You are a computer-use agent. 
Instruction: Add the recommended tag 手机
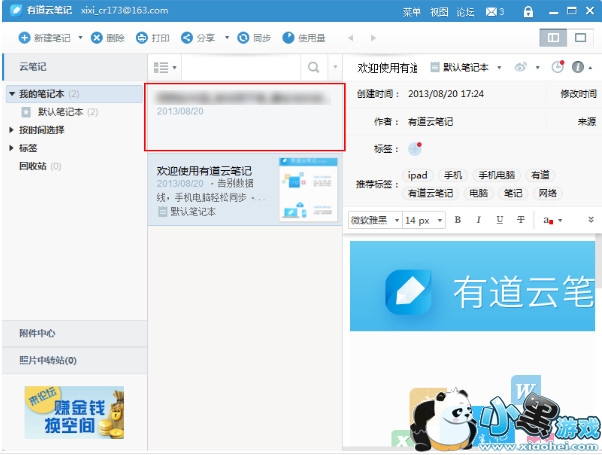coord(453,175)
